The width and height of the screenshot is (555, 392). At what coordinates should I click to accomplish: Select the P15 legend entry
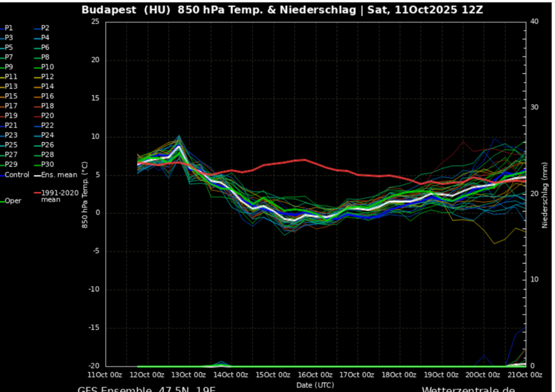(11, 97)
